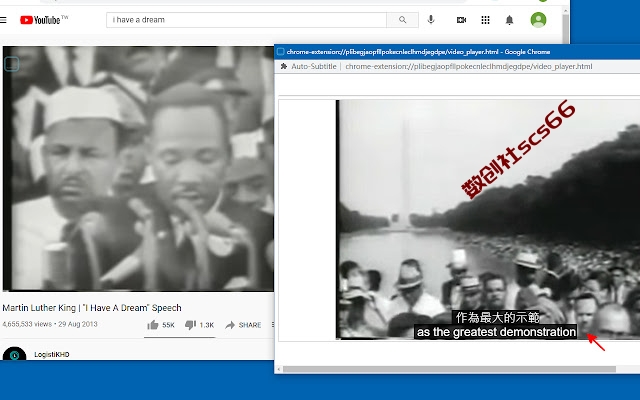Click the Auto-Subtitle popup address bar URL
Viewport: 640px width, 400px height.
pos(469,66)
